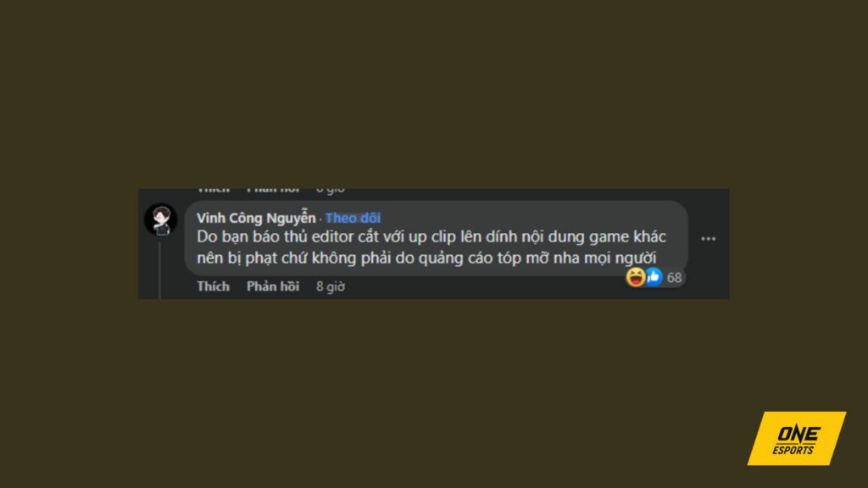Click the Vinh Công Nguyễn commenter name
868x488 pixels.
pos(256,218)
